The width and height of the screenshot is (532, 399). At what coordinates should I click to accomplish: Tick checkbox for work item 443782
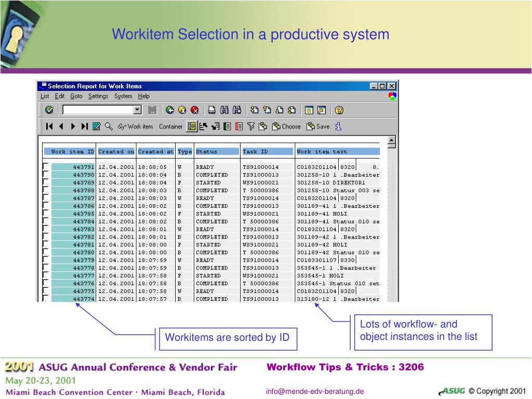[46, 236]
